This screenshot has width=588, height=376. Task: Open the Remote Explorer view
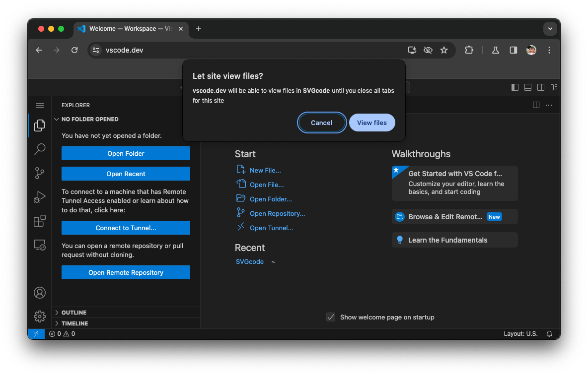point(40,245)
